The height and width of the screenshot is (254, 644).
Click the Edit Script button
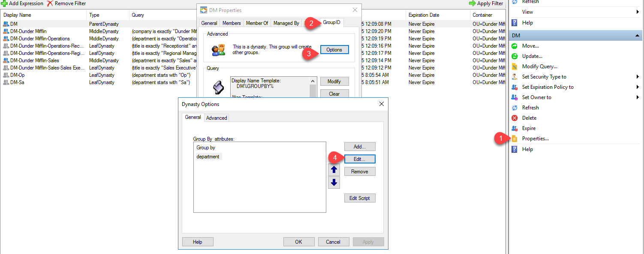tap(360, 198)
